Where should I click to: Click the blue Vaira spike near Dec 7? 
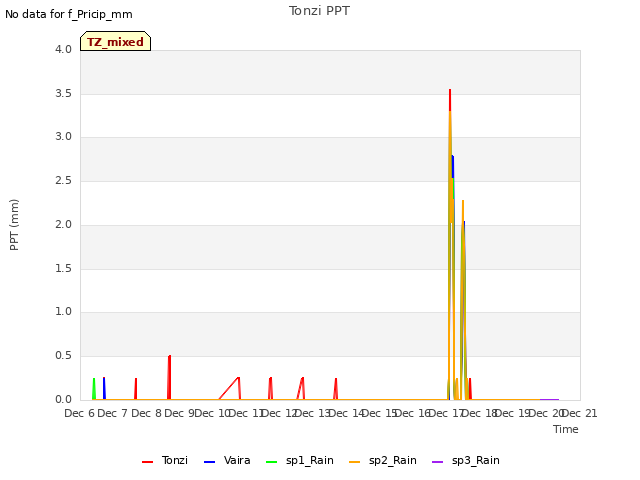tap(104, 388)
